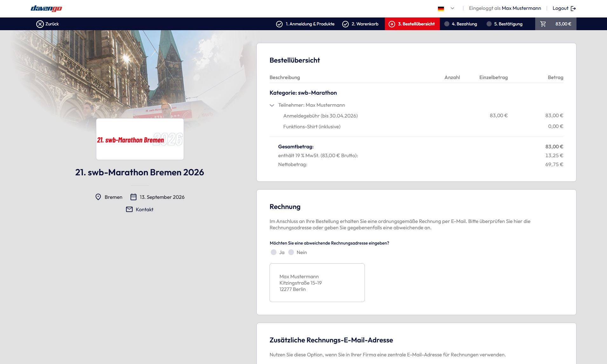Click the Bremen location pin icon
Screen dimensions: 607x364
pos(98,197)
